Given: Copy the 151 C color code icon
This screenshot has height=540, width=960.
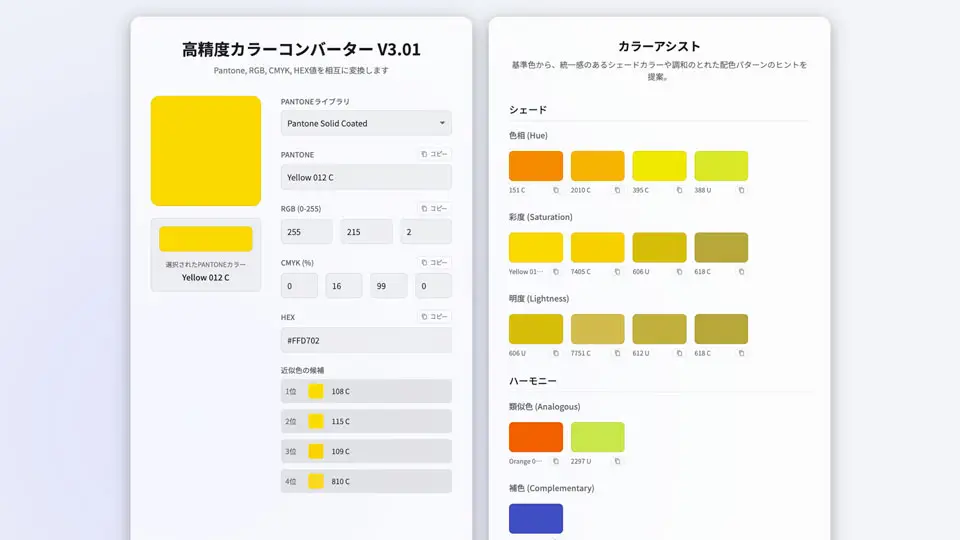Looking at the screenshot, I should [x=556, y=190].
